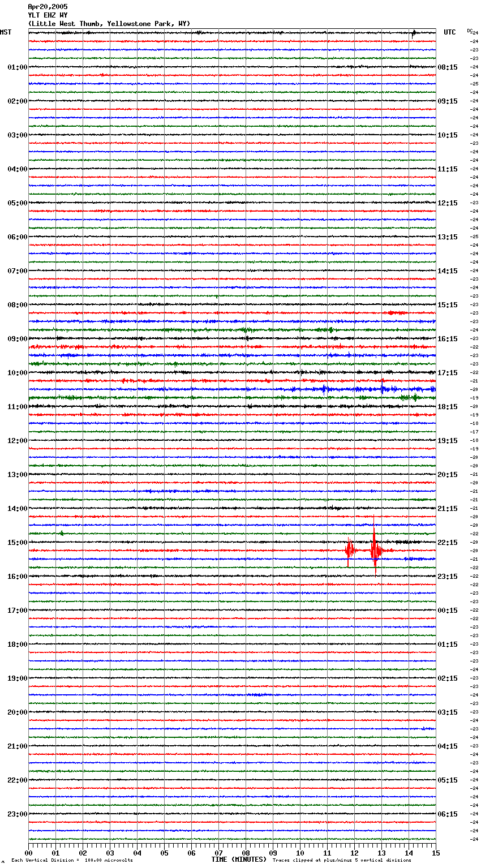Click the MST time label "19:00"
481x868 pixels.
click(18, 678)
